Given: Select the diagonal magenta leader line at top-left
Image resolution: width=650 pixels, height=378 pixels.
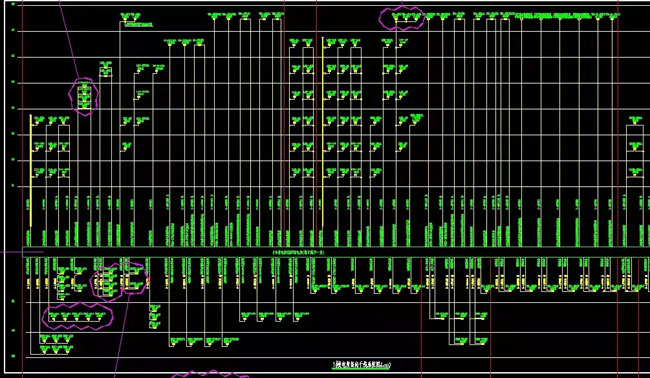Looking at the screenshot, I should 69,39.
